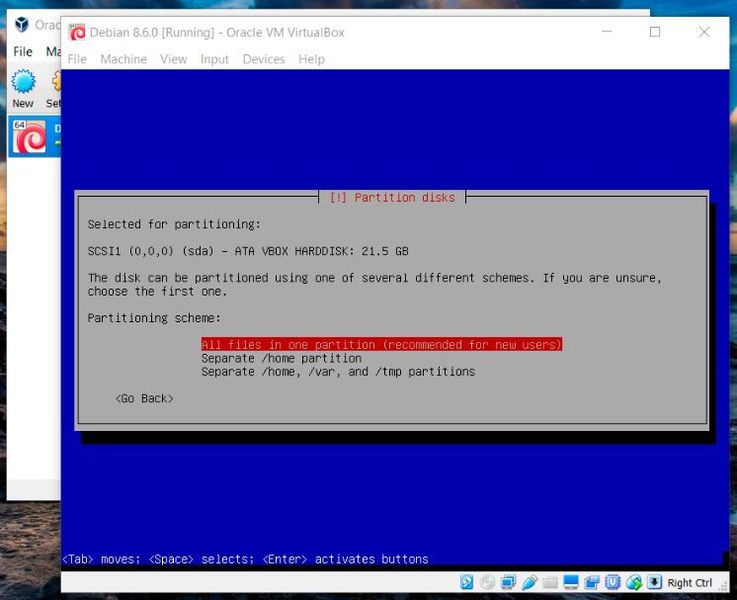737x600 pixels.
Task: Click 'Selected for partitioning:' text
Action: [x=174, y=225]
